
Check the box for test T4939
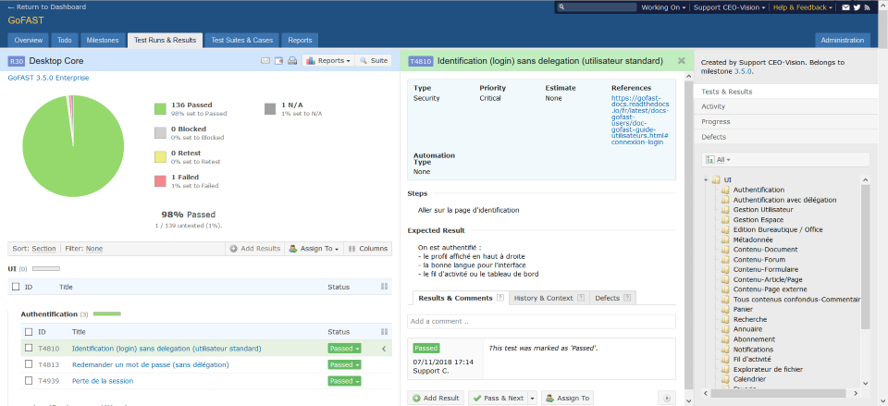[28, 381]
